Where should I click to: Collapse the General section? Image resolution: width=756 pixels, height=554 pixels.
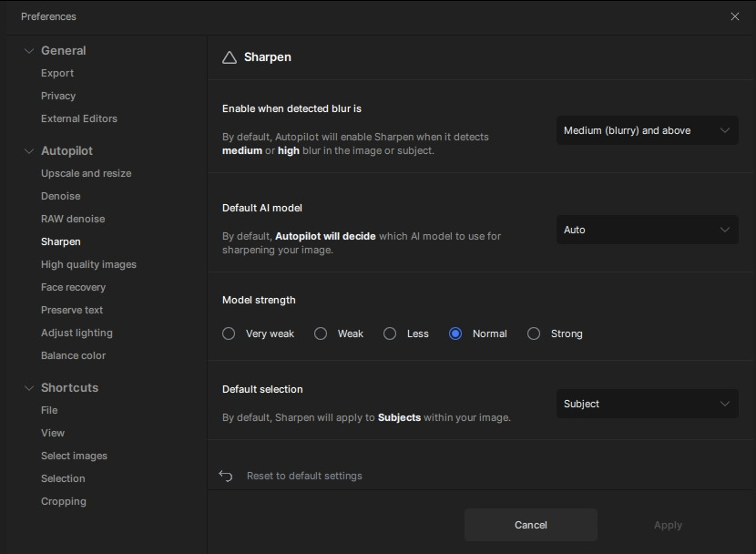tap(29, 51)
